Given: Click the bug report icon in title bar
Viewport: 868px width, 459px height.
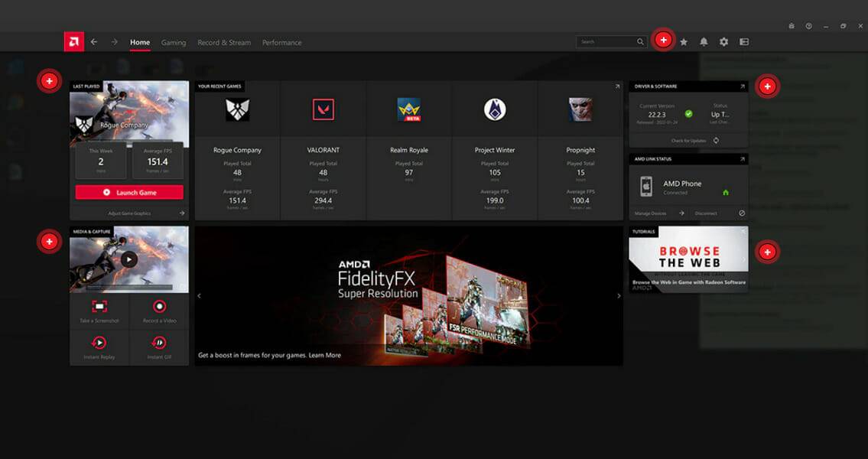Looking at the screenshot, I should 792,26.
